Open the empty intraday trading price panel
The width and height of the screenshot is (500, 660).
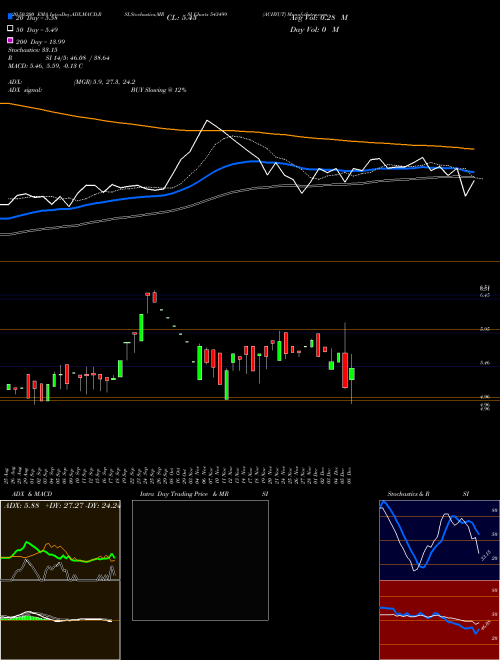click(200, 560)
